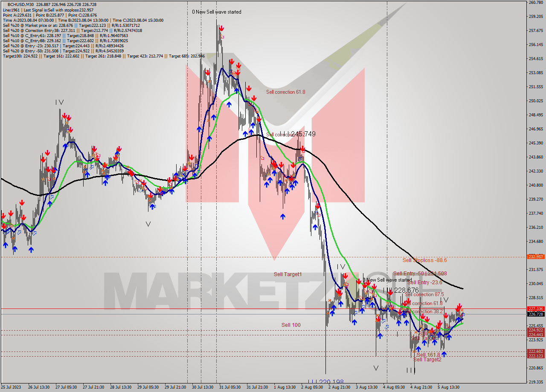Click the '0 New Sell wave started' label at chart top
This screenshot has height=392, width=546.
[x=216, y=12]
